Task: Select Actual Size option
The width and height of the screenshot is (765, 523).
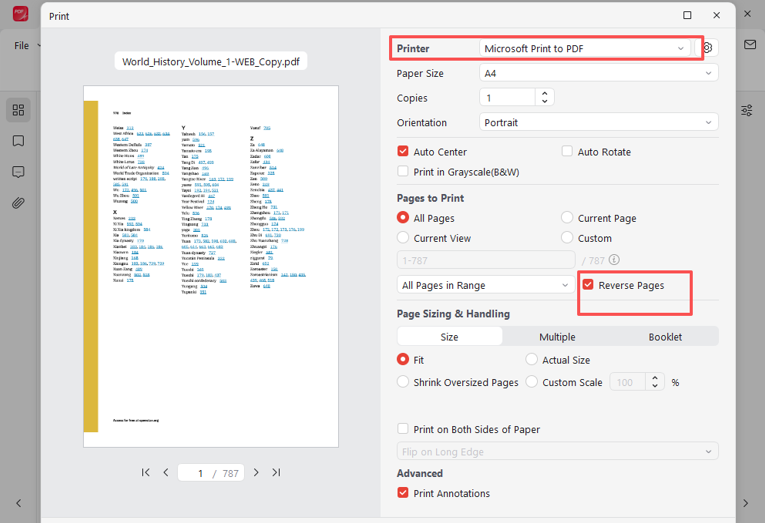Action: click(531, 360)
